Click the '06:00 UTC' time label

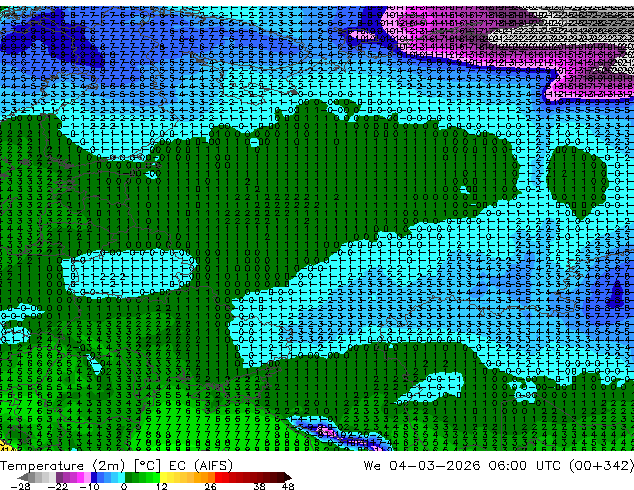(524, 465)
